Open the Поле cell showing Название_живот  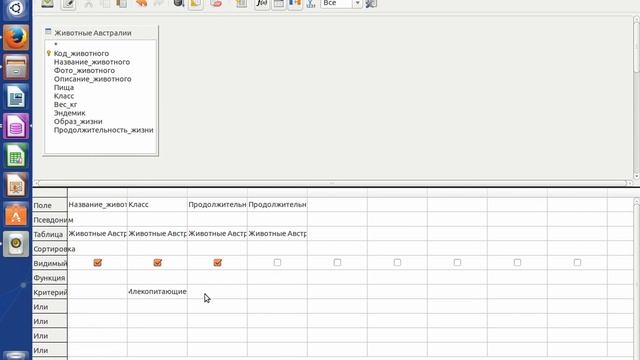(x=97, y=204)
